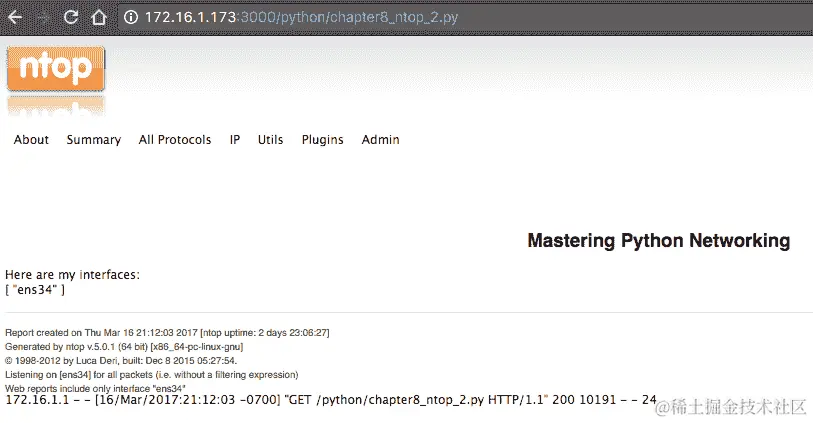The height and width of the screenshot is (423, 813).
Task: Click the Mastering Python Networking heading
Action: pos(658,241)
